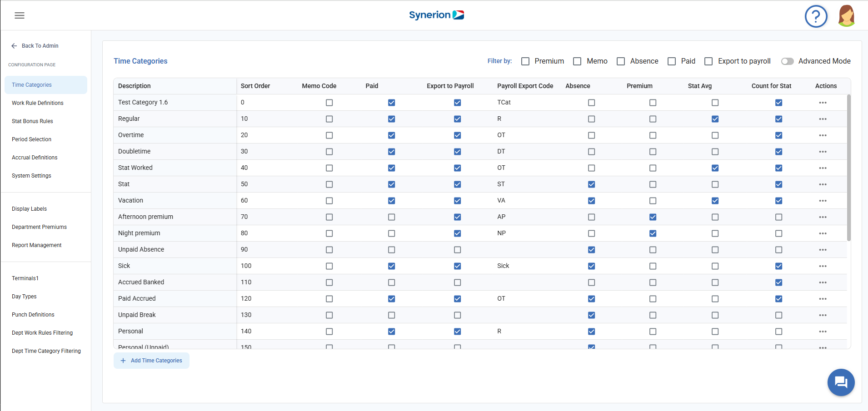This screenshot has width=868, height=411.
Task: Check Absence checkbox for Overtime row
Action: click(591, 135)
